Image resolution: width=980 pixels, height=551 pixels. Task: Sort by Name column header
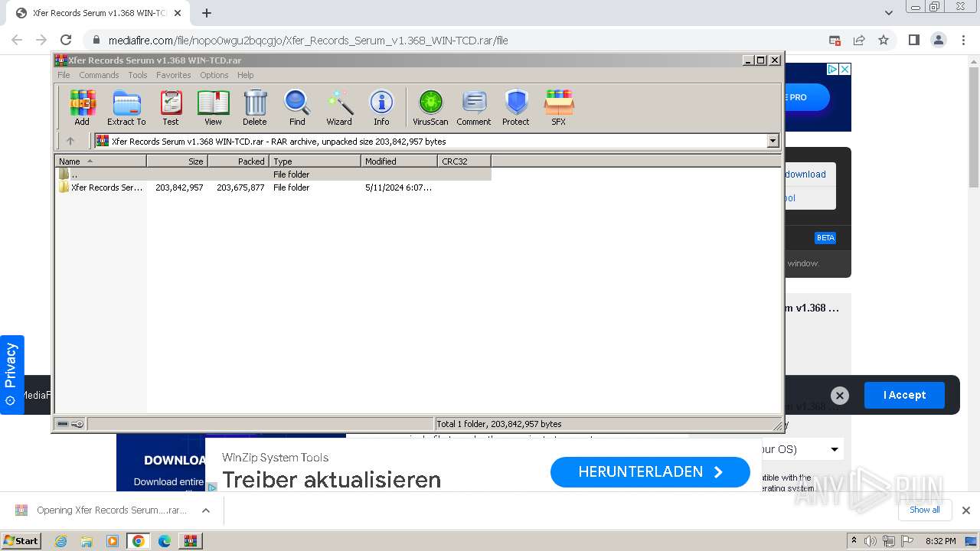pos(100,161)
